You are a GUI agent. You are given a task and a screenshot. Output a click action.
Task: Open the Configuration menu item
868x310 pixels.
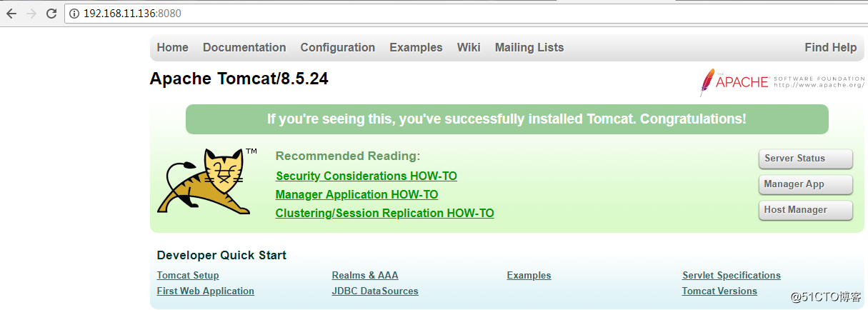(x=338, y=48)
